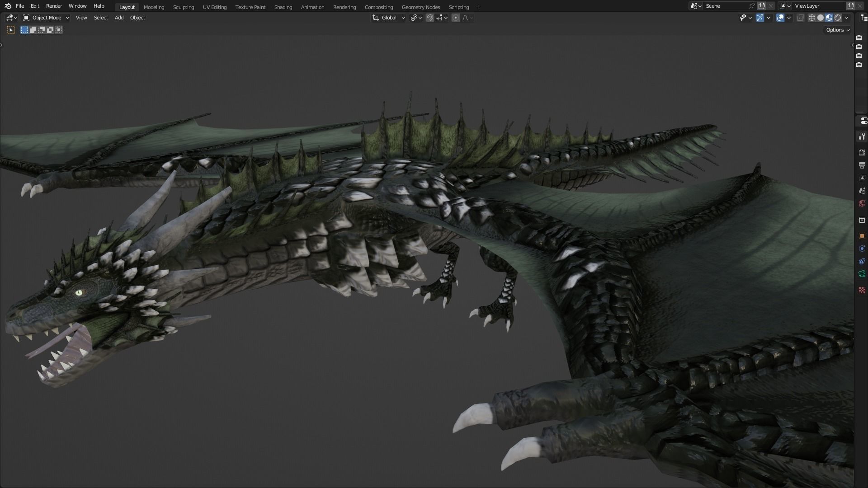Switch to the Compositing workspace tab
The width and height of the screenshot is (868, 488).
378,7
